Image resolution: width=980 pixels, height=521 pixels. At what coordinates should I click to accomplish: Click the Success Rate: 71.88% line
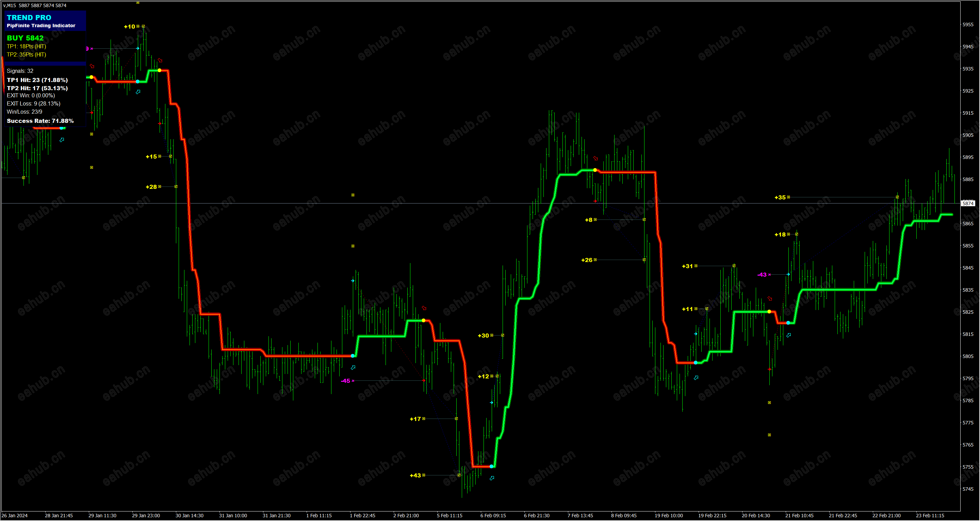[x=40, y=121]
